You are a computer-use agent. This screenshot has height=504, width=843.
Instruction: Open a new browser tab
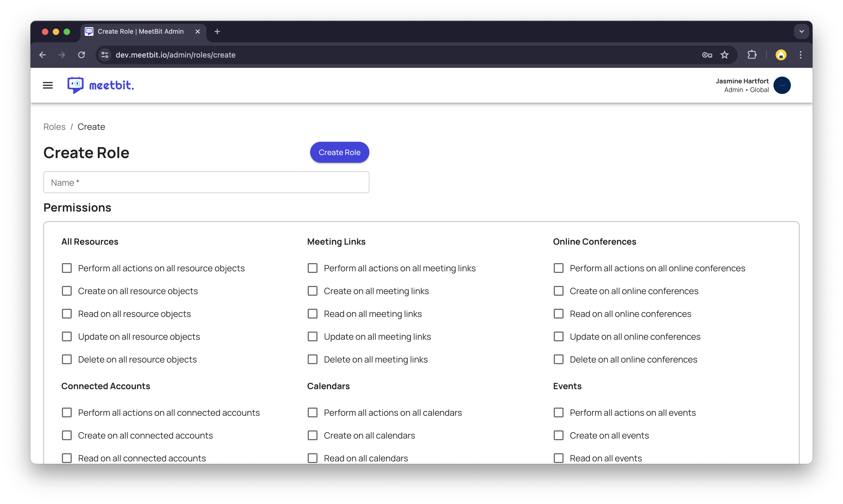coord(217,31)
